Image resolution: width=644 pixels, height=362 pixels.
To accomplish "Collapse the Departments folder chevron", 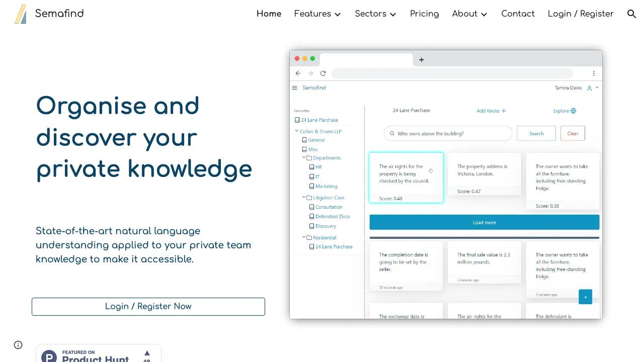I will [304, 158].
